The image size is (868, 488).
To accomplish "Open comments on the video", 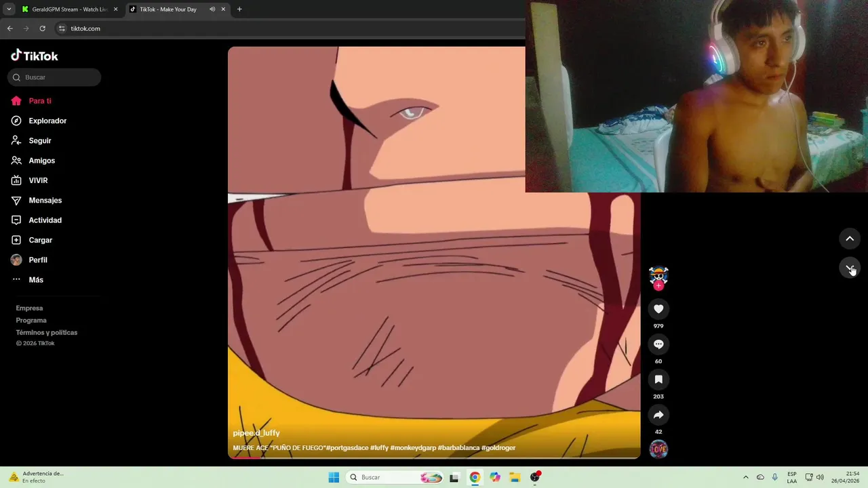I will 658,344.
